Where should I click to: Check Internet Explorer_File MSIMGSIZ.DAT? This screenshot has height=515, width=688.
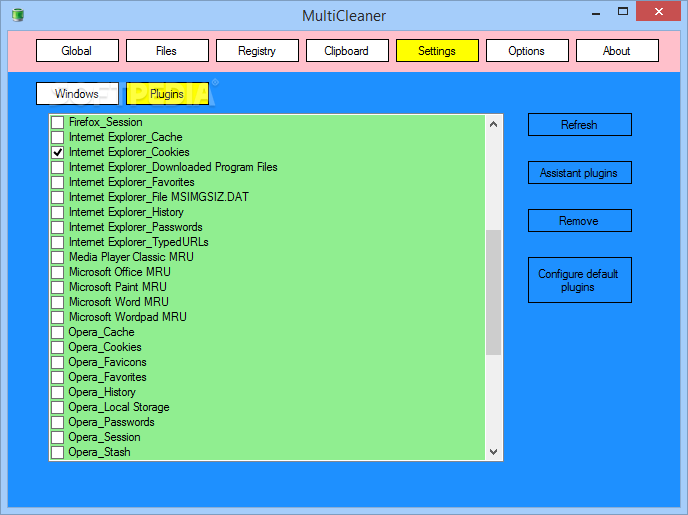click(x=57, y=197)
